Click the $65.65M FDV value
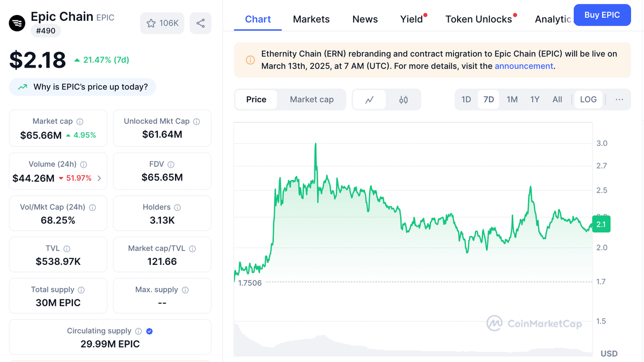Viewport: 644px width, 362px height. pyautogui.click(x=162, y=178)
